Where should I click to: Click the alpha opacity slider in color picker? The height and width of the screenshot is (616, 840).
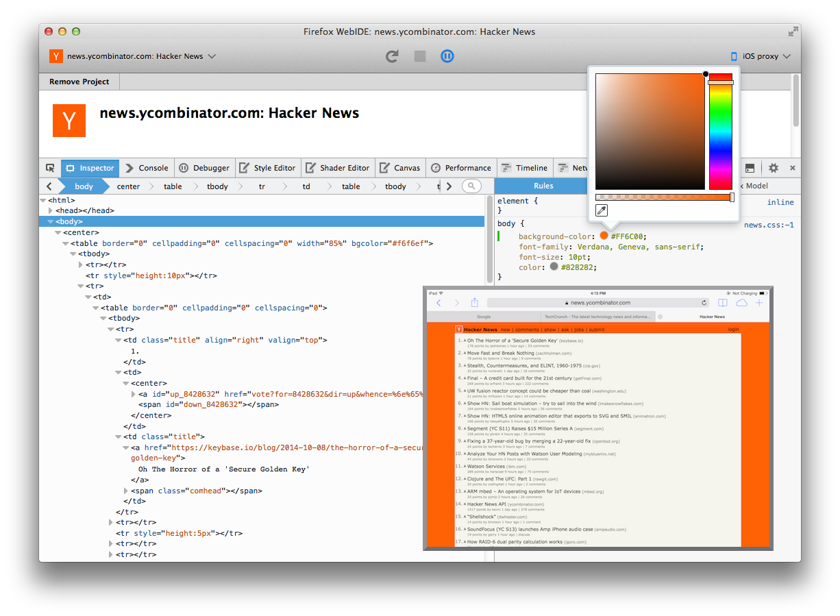[x=665, y=197]
